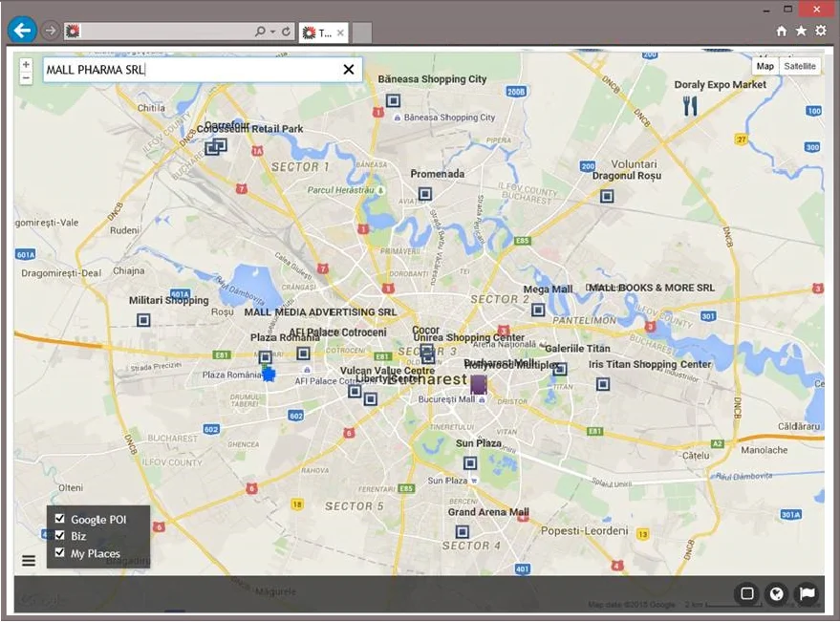Switch to Satellite view
Screen dimensions: 840x622
pyautogui.click(x=800, y=67)
